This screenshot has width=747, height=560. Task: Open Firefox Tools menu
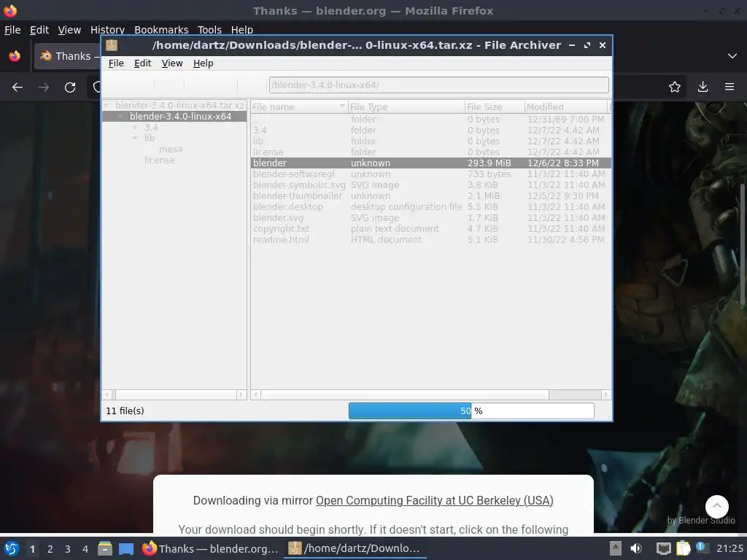coord(209,30)
